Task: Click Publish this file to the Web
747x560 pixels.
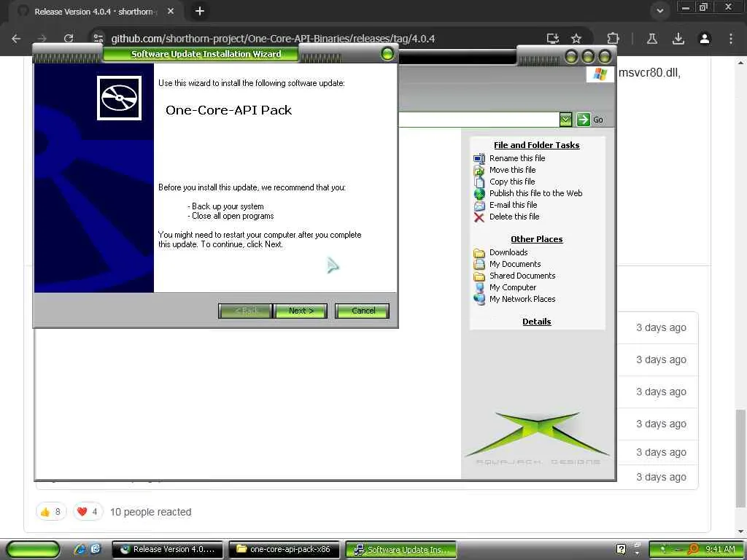Action: pyautogui.click(x=535, y=193)
